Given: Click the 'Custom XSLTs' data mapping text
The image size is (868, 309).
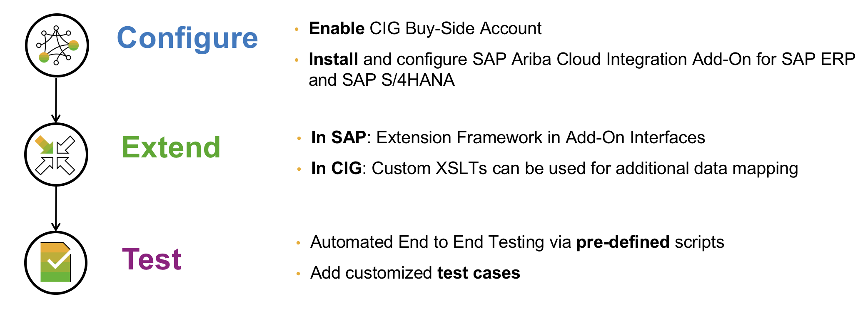Looking at the screenshot, I should coord(429,169).
